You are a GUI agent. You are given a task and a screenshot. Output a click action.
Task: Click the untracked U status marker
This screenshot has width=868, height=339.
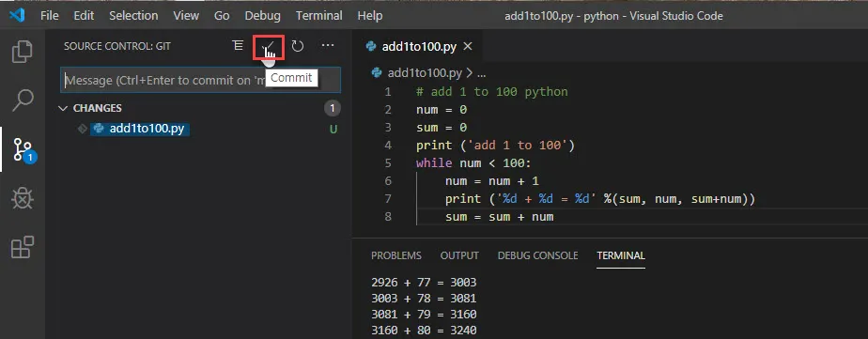[333, 130]
